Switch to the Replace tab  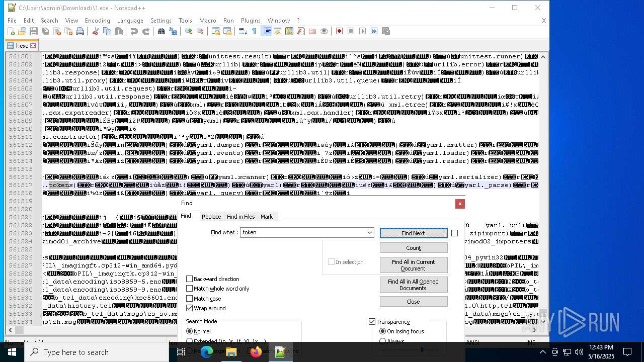[211, 217]
